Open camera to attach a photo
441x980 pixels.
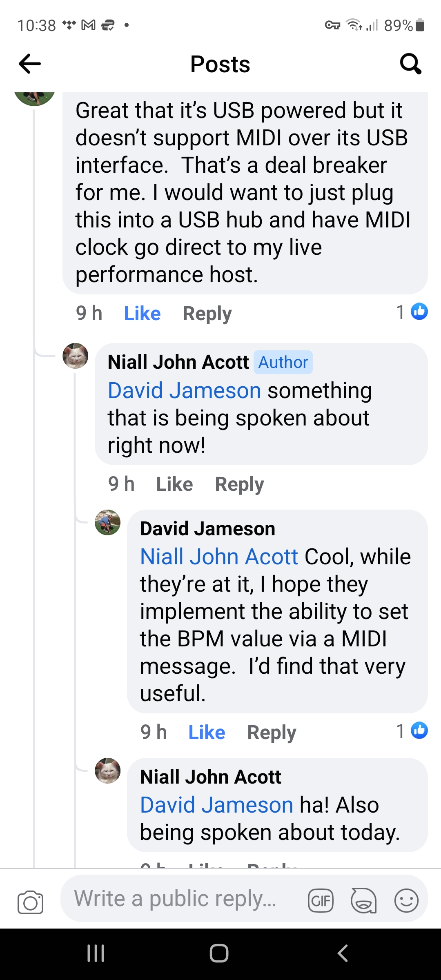click(30, 902)
